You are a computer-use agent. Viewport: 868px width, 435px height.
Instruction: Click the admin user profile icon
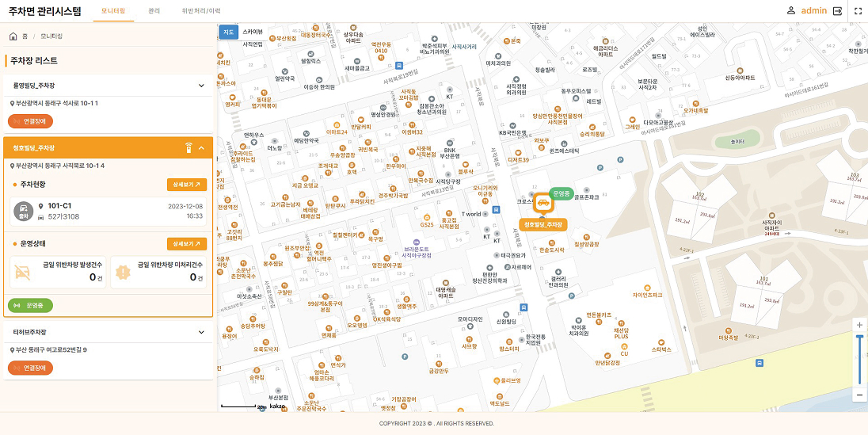click(790, 11)
